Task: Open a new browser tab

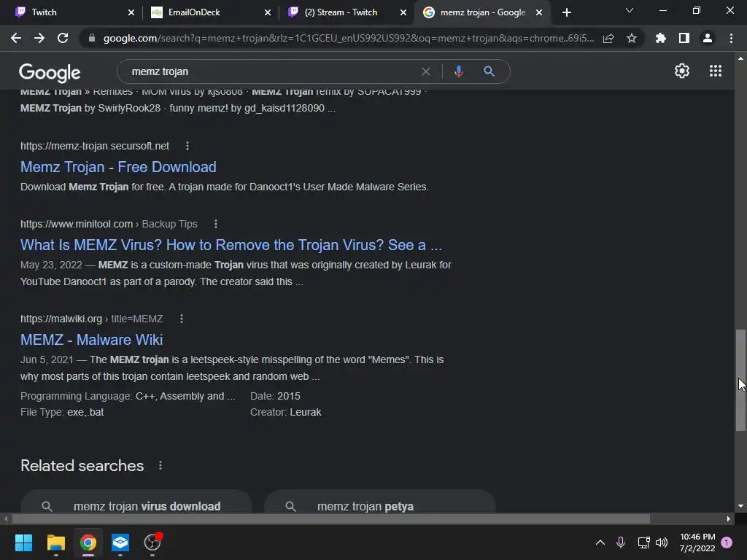Action: pyautogui.click(x=566, y=13)
